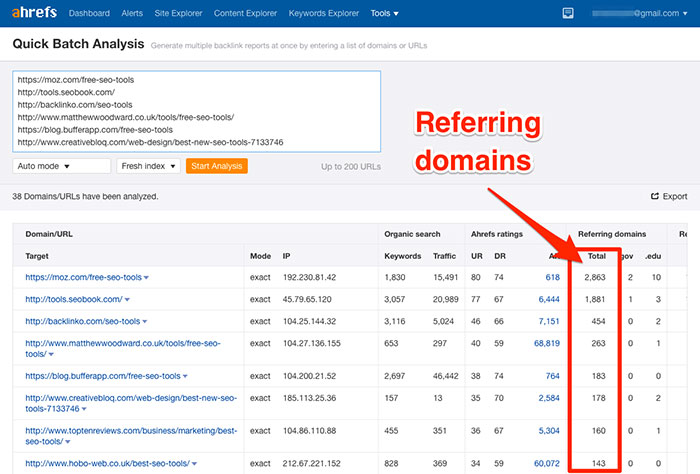Open the gmail.com account dropdown
This screenshot has width=700, height=474.
click(639, 13)
